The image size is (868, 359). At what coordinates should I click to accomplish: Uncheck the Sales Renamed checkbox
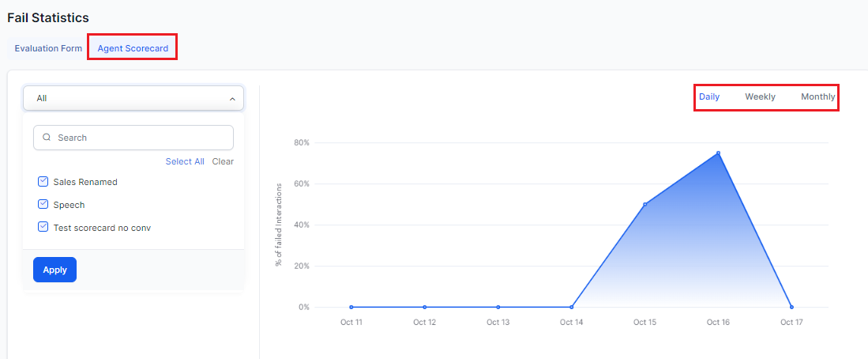coord(43,181)
